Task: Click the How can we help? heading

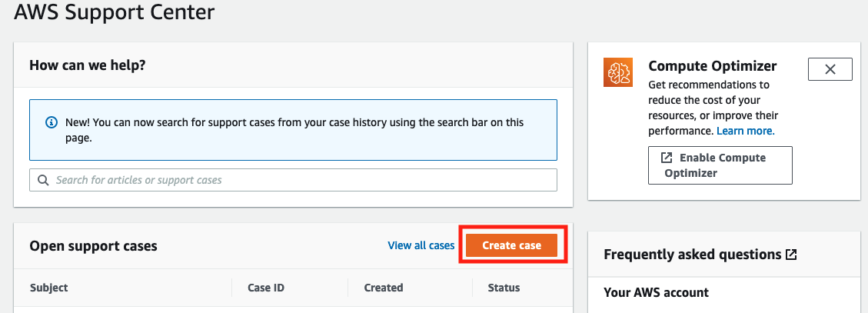Action: click(87, 65)
